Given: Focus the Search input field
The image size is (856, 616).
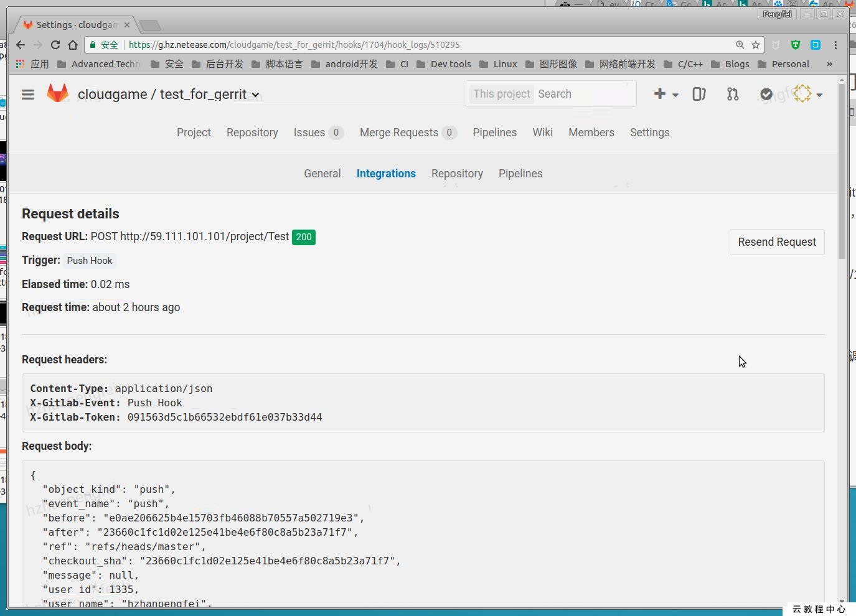Looking at the screenshot, I should [x=585, y=94].
